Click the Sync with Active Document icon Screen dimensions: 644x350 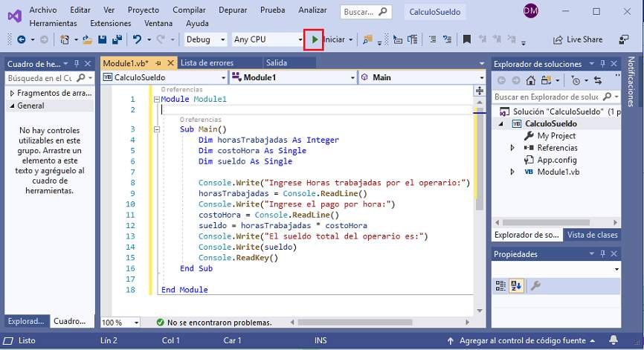pos(596,80)
